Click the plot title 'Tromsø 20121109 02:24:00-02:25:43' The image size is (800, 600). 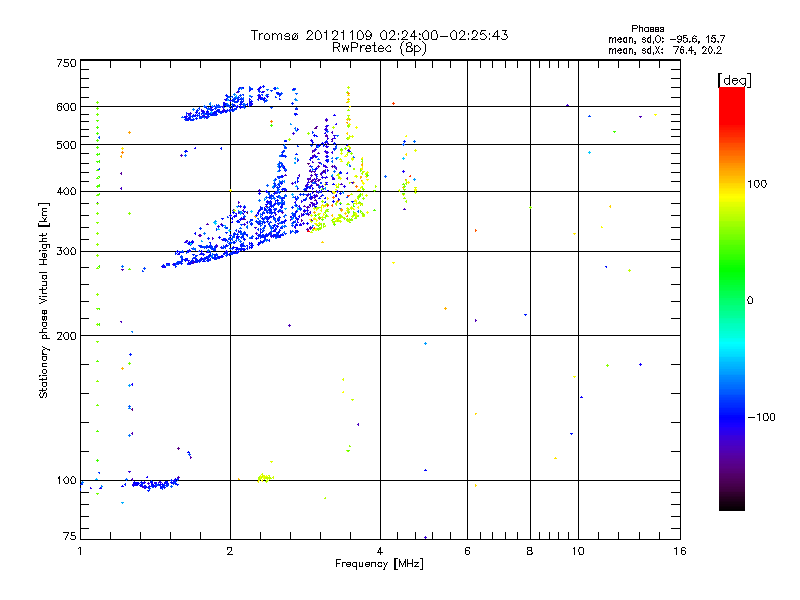[379, 35]
